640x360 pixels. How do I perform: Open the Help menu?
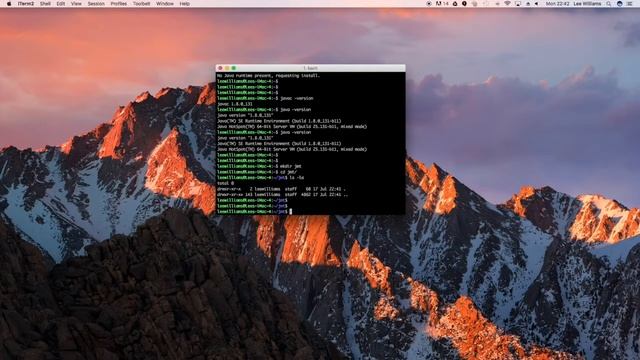click(184, 4)
